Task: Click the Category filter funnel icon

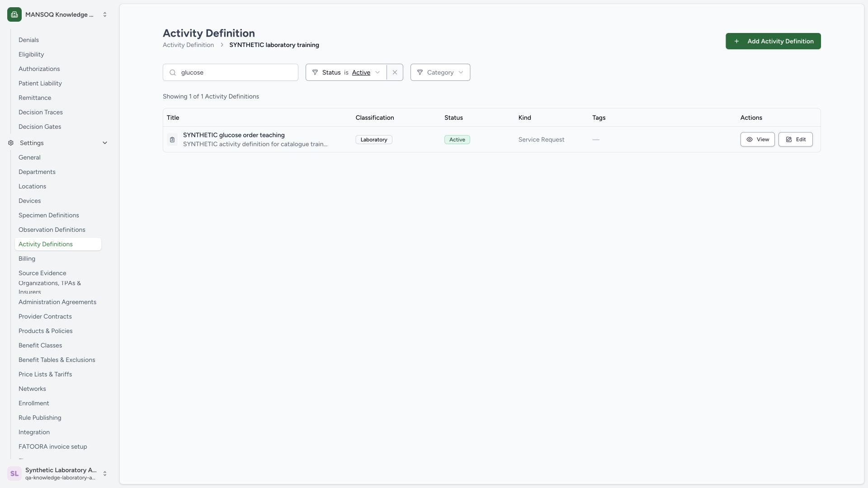Action: tap(420, 72)
